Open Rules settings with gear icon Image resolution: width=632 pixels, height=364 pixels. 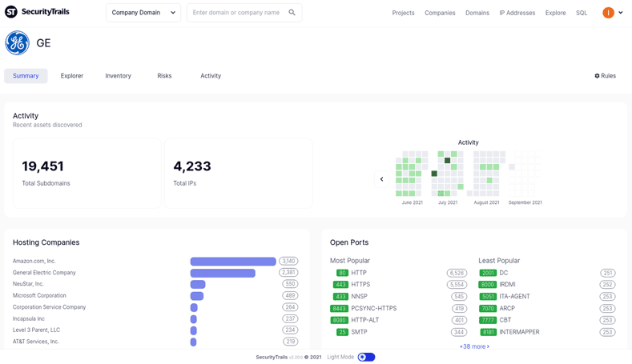click(x=606, y=76)
